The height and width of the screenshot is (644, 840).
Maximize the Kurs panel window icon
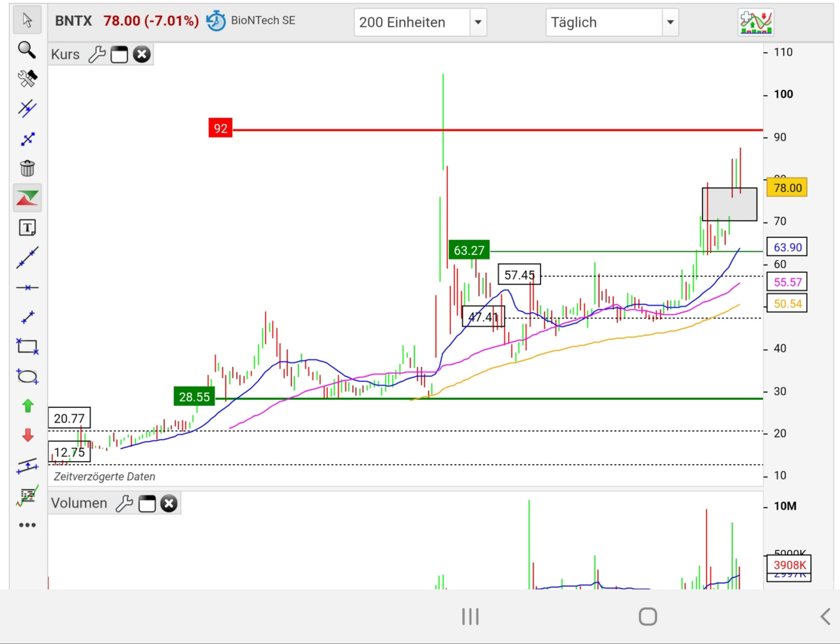point(120,54)
